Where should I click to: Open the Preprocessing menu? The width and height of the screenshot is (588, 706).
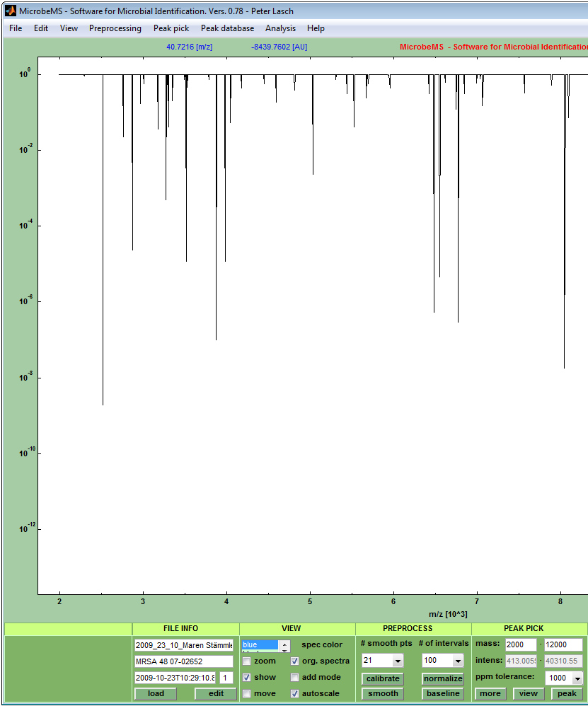point(115,28)
